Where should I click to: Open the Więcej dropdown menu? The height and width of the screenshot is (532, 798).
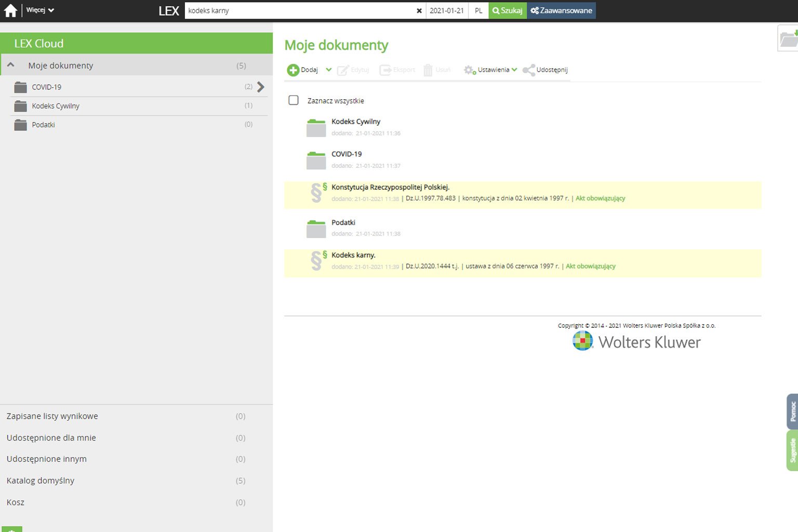click(40, 10)
